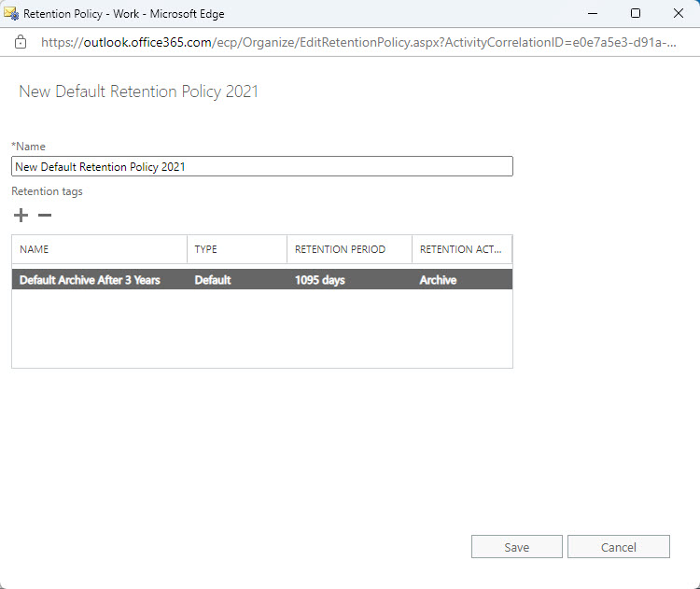View site security lock icon
The image size is (700, 589).
tap(21, 42)
